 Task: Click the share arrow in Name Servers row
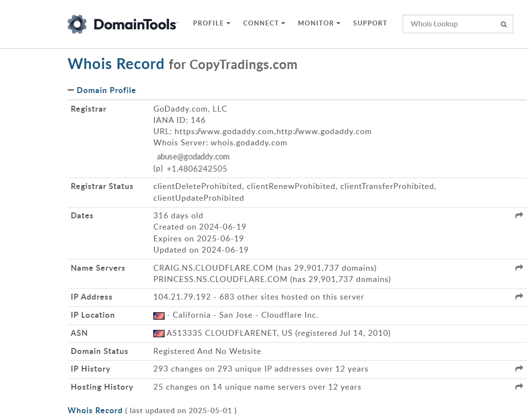[519, 268]
